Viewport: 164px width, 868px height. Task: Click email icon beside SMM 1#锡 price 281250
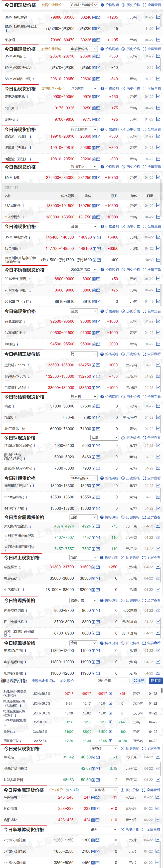98,178
